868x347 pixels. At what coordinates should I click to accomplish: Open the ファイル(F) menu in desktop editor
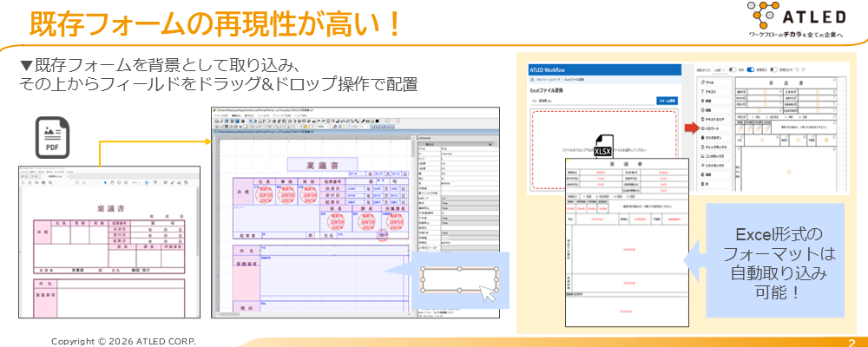[x=220, y=115]
